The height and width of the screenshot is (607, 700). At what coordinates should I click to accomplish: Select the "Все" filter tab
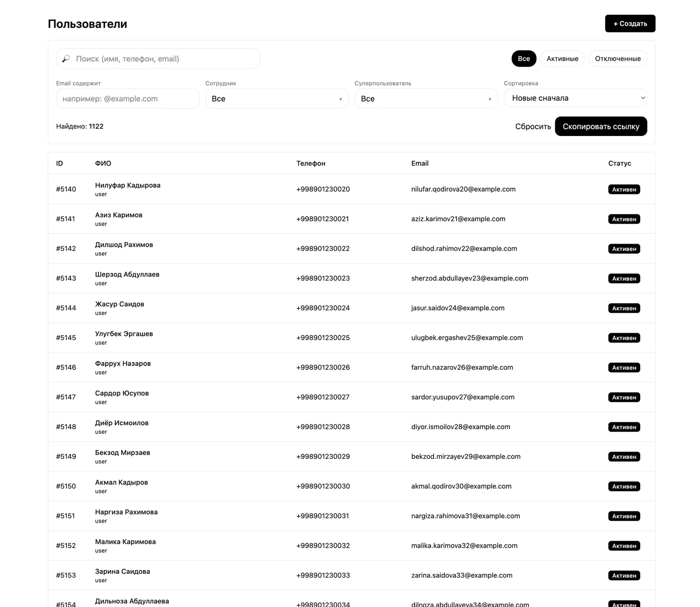point(524,58)
